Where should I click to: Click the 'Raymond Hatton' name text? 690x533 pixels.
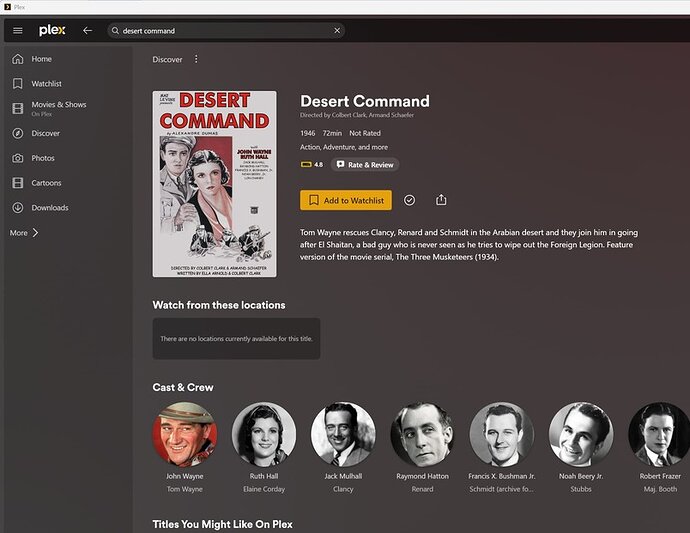pos(422,476)
